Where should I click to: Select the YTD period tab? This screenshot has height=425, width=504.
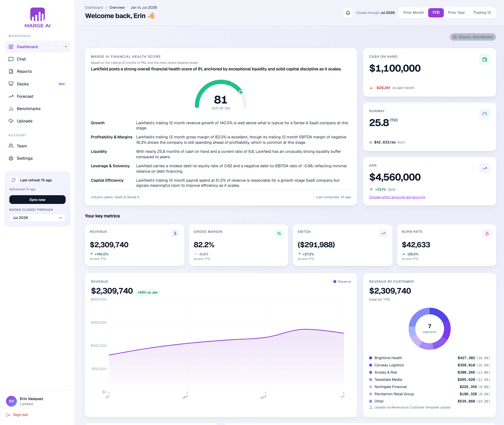click(x=436, y=12)
